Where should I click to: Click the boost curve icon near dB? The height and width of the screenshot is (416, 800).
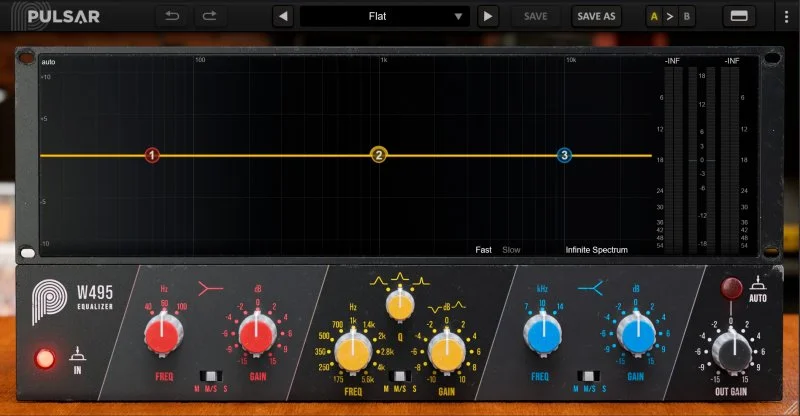(458, 305)
